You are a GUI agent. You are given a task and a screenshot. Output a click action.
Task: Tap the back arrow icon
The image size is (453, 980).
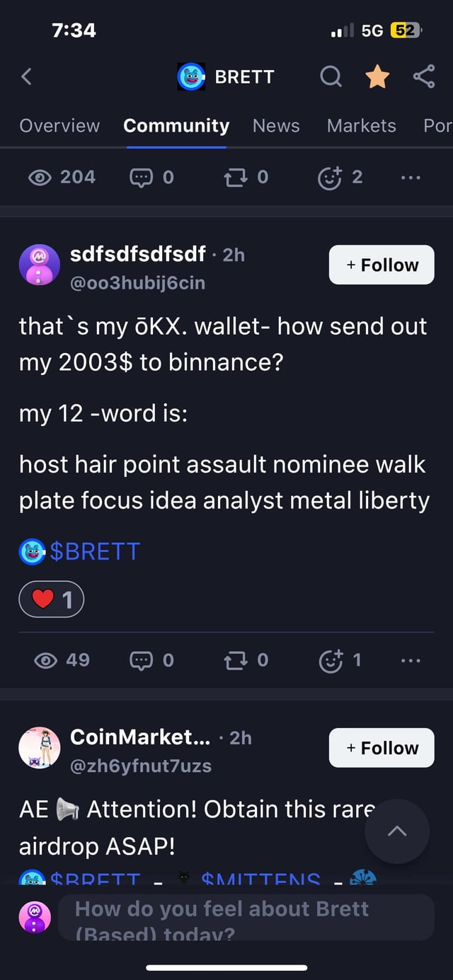point(27,76)
